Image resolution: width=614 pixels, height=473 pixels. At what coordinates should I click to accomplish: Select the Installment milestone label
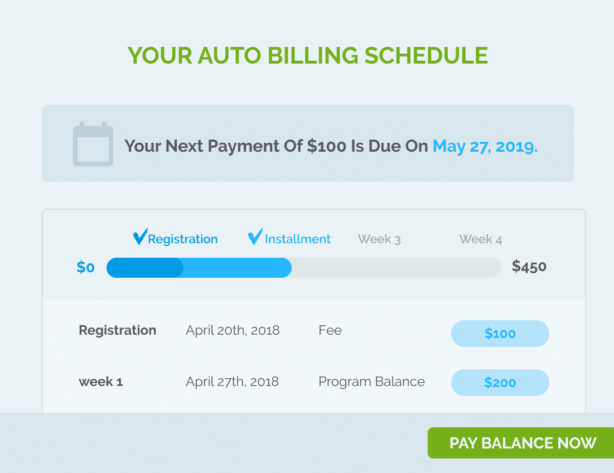coord(297,239)
